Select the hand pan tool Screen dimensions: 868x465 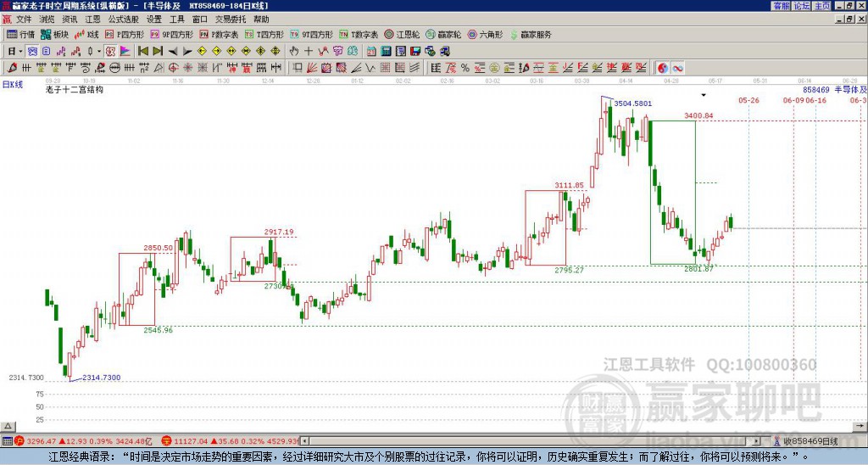(294, 52)
